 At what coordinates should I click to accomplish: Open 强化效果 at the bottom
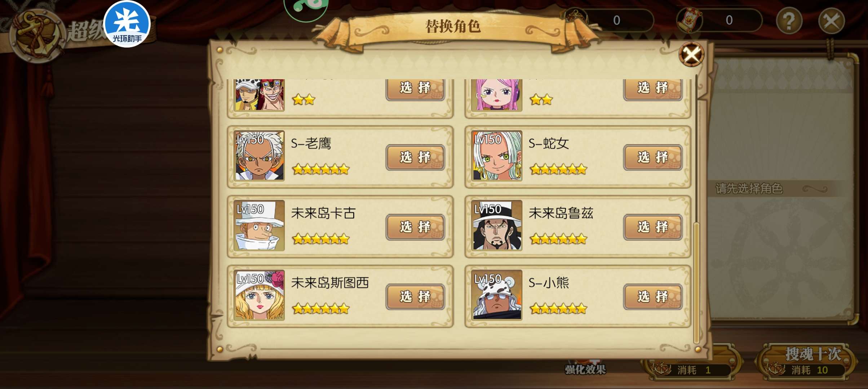click(x=585, y=369)
